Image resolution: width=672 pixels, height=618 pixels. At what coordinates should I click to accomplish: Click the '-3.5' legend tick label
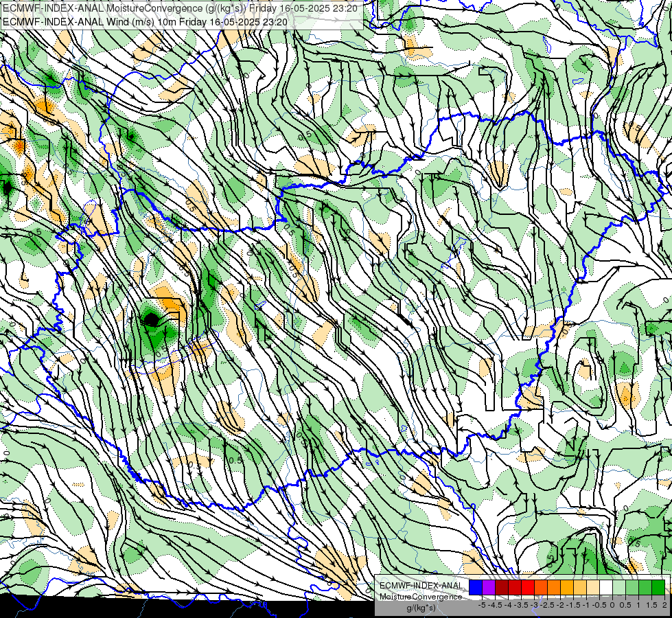click(x=521, y=605)
